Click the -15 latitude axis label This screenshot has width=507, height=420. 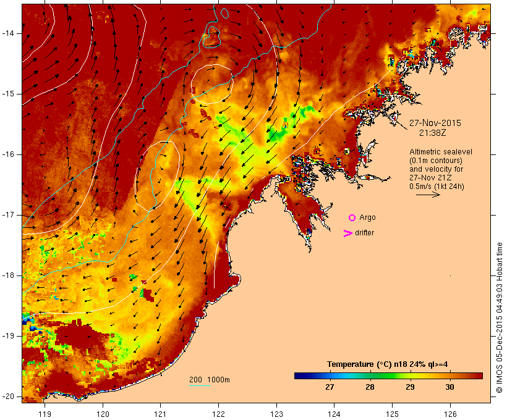point(8,94)
